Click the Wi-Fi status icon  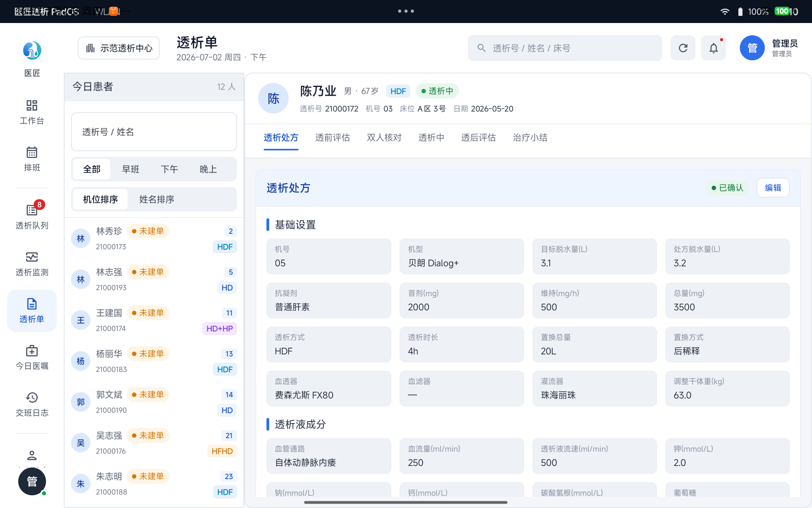[x=725, y=12]
